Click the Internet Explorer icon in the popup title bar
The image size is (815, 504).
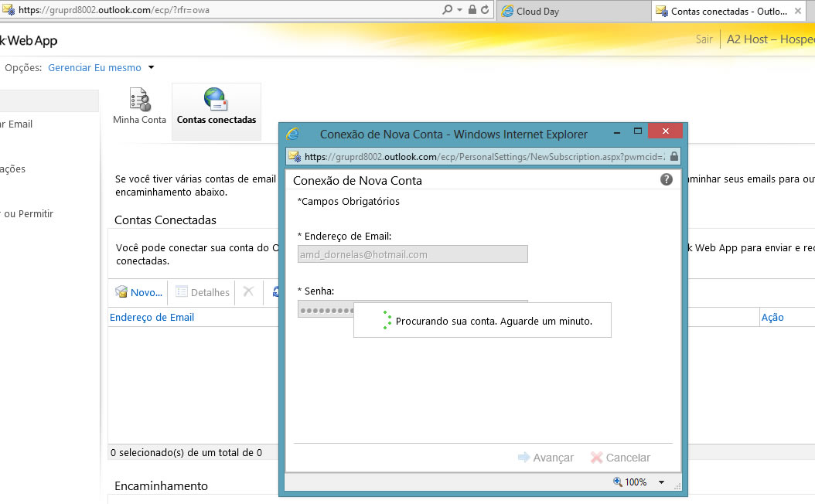293,135
